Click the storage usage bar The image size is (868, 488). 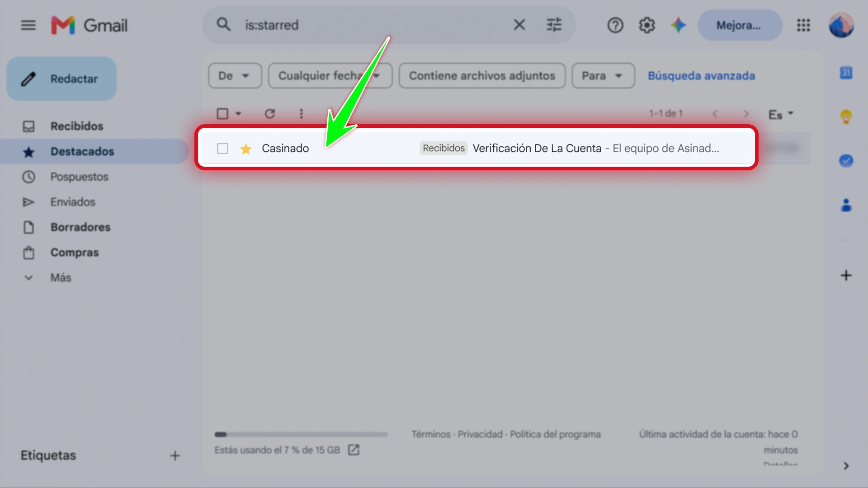coord(301,434)
